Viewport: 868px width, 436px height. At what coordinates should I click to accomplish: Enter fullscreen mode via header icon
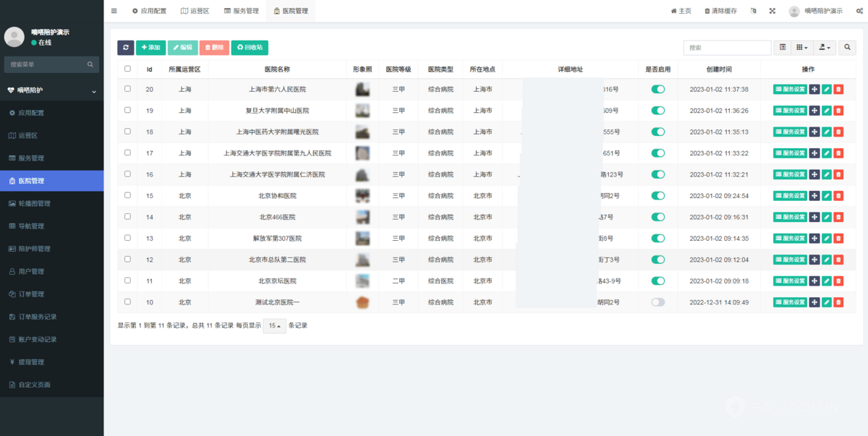click(773, 11)
